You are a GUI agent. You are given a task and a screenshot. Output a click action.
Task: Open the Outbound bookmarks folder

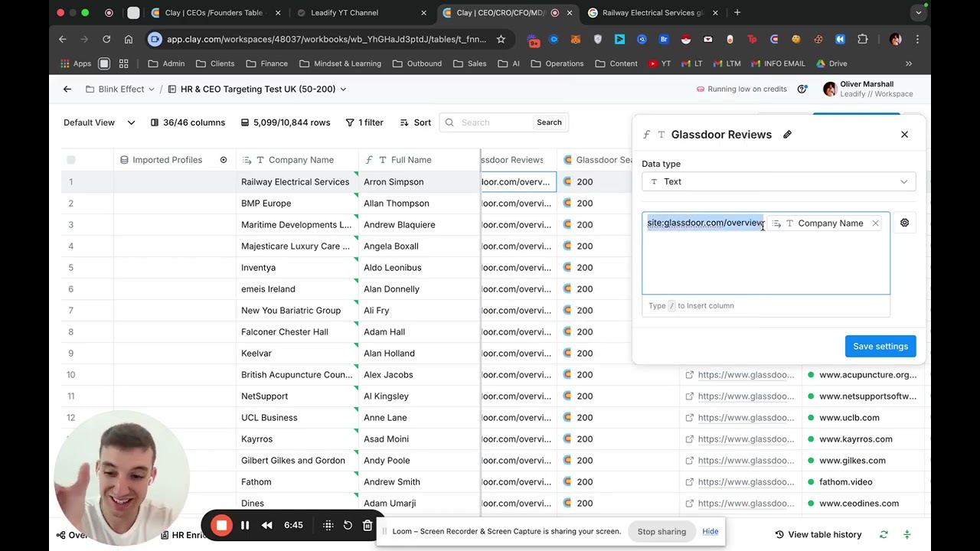tap(416, 64)
